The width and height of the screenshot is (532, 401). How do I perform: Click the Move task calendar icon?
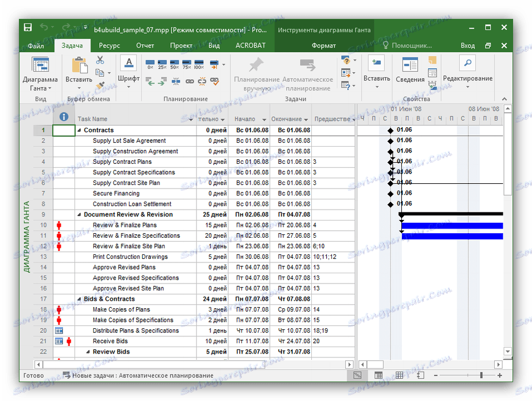coord(346,73)
